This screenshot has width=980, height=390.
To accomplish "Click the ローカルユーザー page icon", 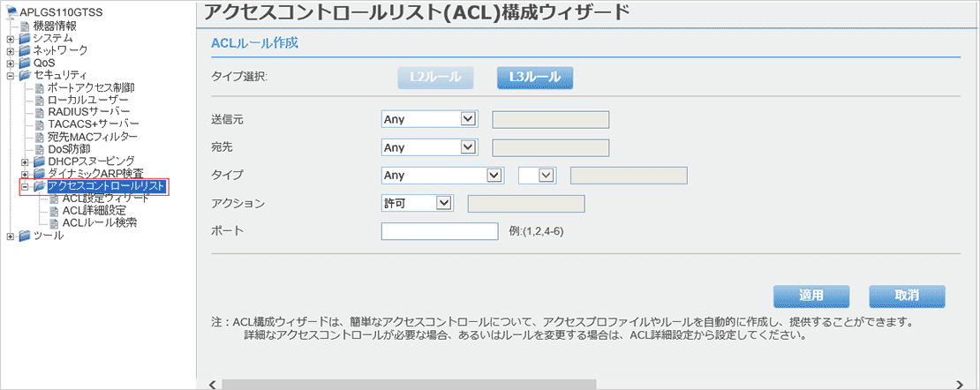I will click(40, 100).
